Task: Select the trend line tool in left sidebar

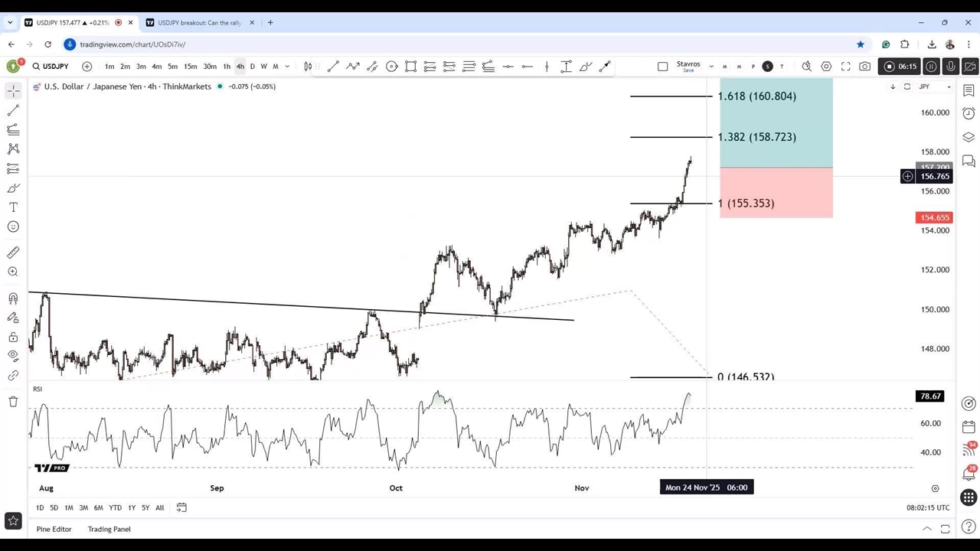Action: coord(13,110)
